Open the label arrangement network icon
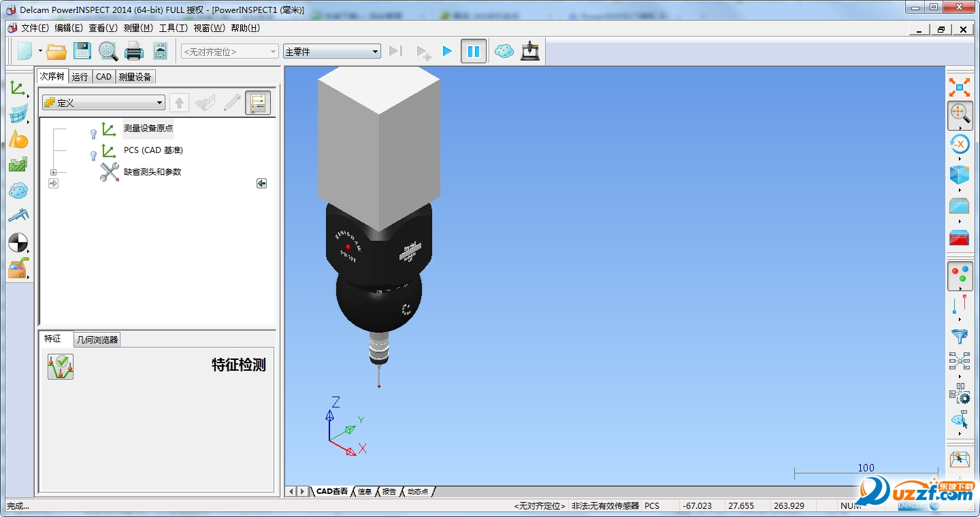 [960, 361]
